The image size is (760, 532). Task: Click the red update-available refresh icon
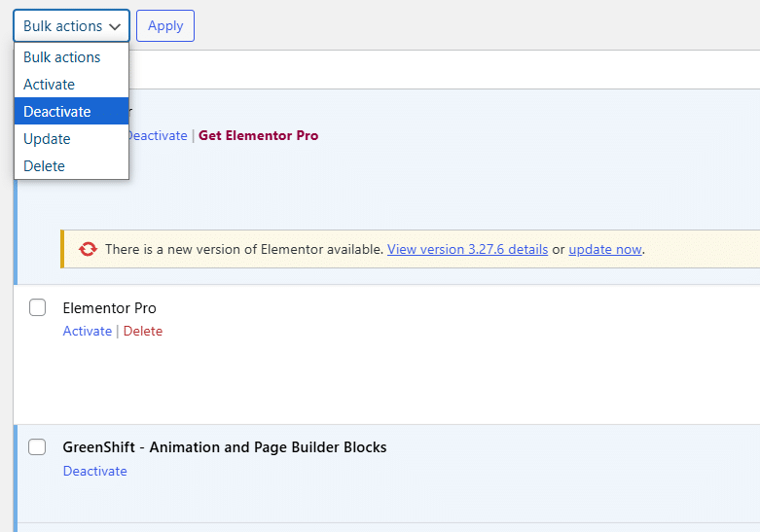pyautogui.click(x=88, y=249)
